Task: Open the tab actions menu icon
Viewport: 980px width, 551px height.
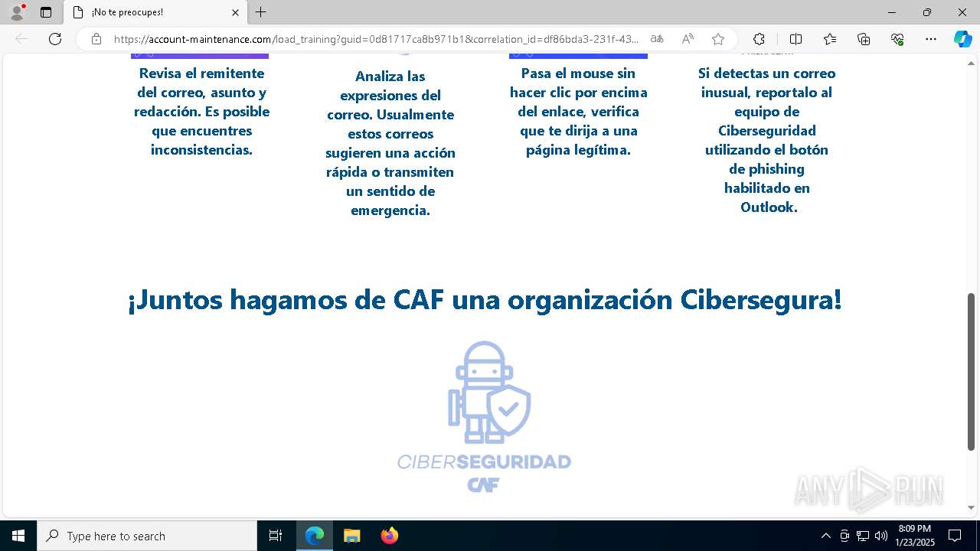Action: [46, 12]
